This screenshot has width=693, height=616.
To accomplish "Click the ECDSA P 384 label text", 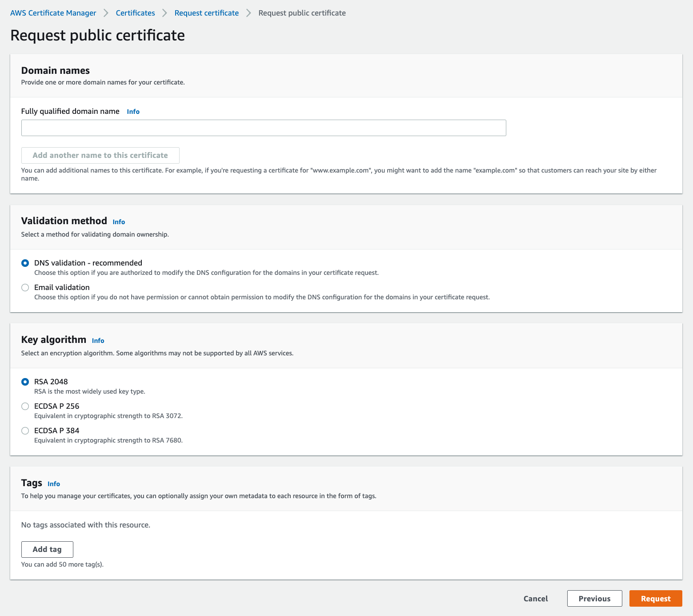I will 56,431.
